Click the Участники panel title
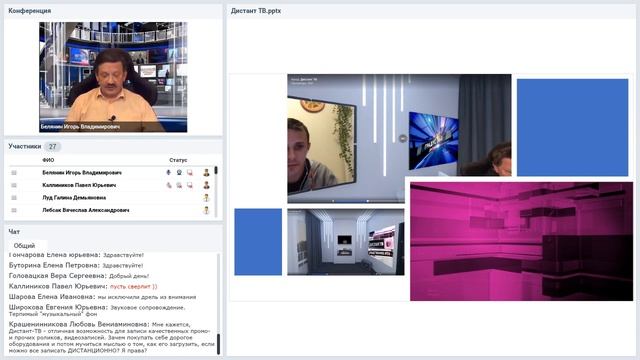Image resolution: width=640 pixels, height=360 pixels. pos(25,146)
